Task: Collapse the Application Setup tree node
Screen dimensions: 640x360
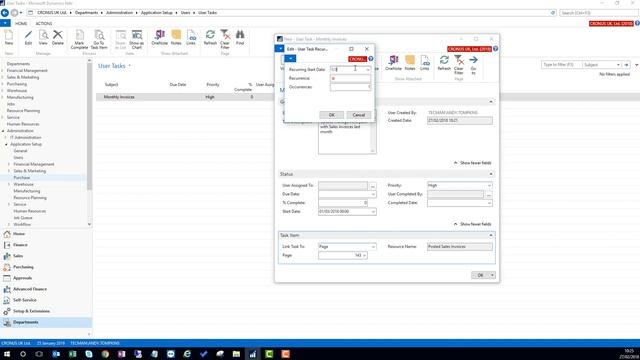Action: [x=7, y=144]
